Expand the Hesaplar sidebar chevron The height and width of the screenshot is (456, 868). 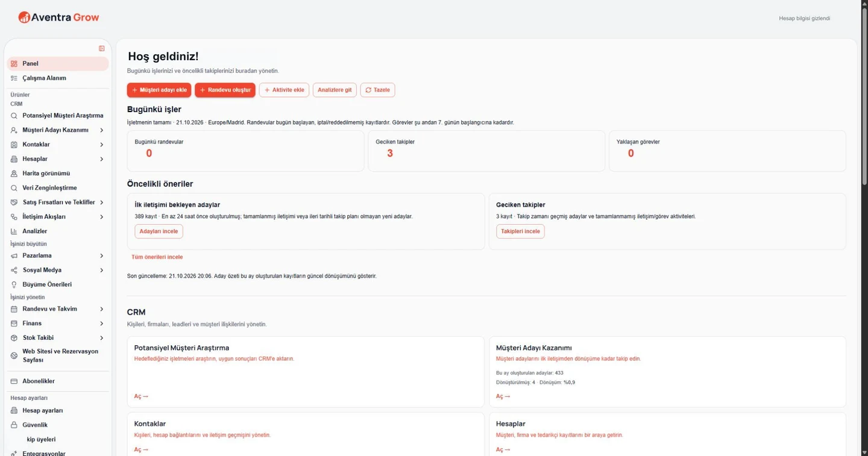[x=101, y=159]
